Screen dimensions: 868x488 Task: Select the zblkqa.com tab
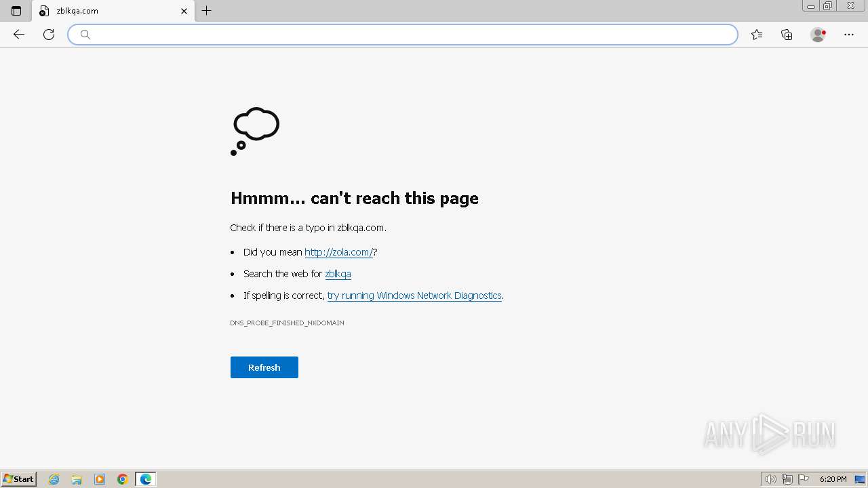113,11
